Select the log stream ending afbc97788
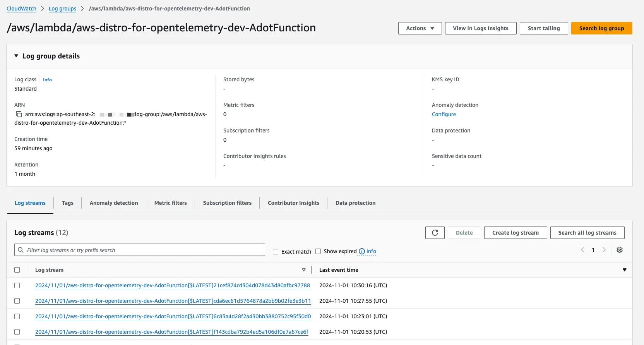The width and height of the screenshot is (644, 345). 17,285
